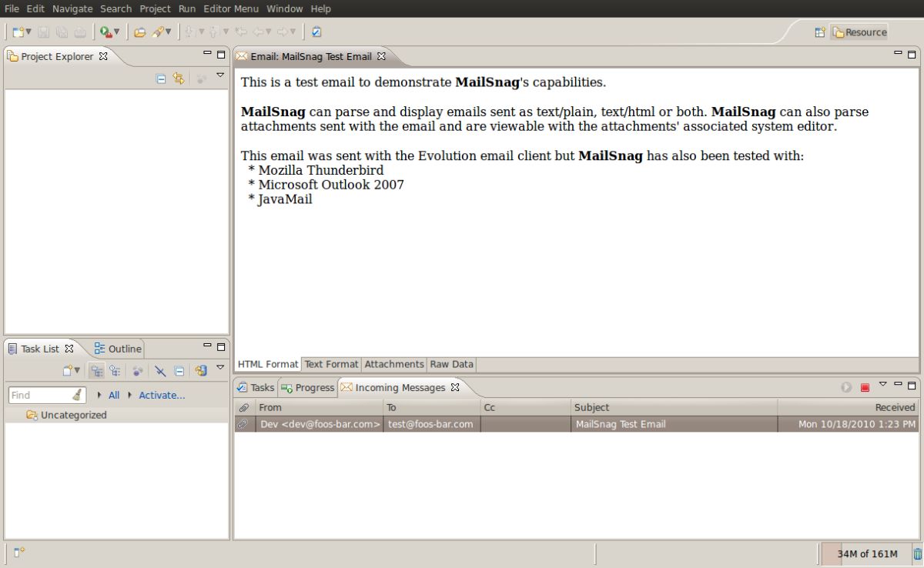This screenshot has height=568, width=924.
Task: Switch to Text Format tab
Action: click(x=331, y=364)
